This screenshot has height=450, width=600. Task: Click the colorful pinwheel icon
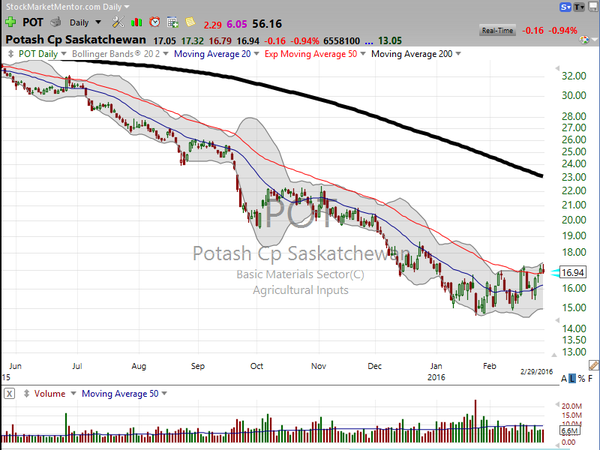pos(584,39)
